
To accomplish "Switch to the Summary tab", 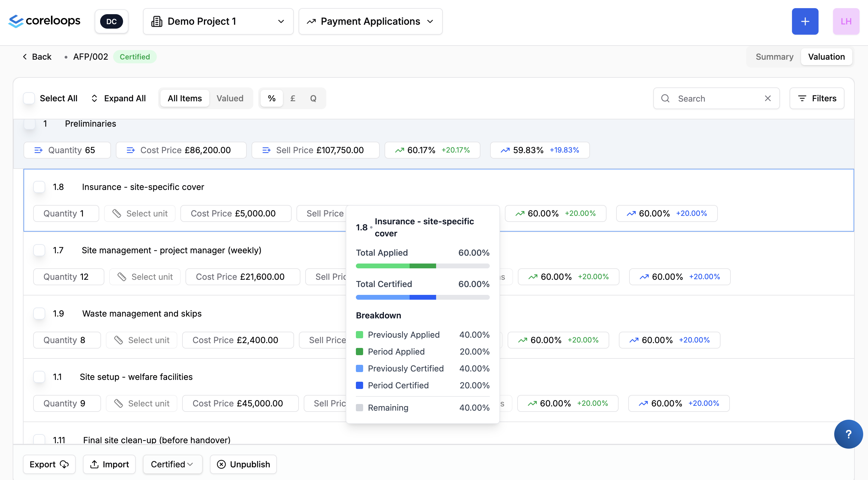I will click(774, 57).
